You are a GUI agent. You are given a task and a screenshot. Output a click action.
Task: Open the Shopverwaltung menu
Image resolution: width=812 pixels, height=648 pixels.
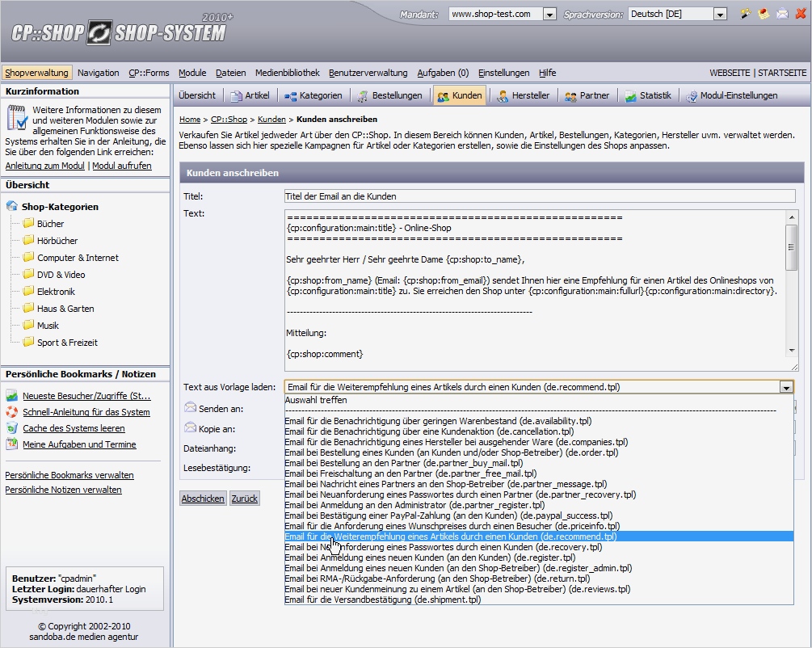click(x=37, y=73)
